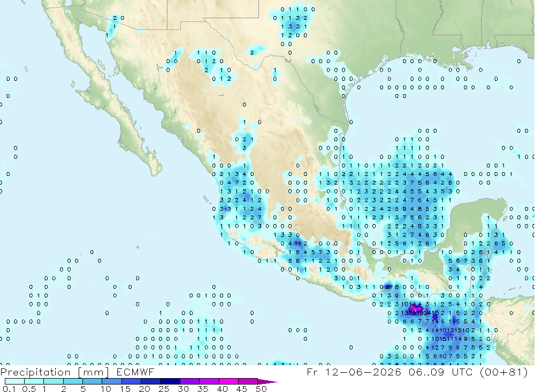Screen dimensions: 535x392
Task: Click the "[mm]" unit label
Action: (94, 372)
